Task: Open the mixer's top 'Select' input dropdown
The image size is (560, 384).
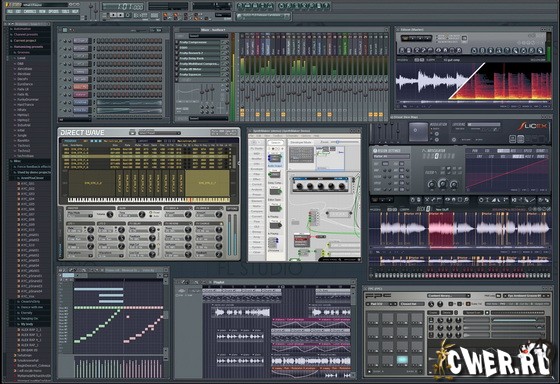Action: (208, 36)
